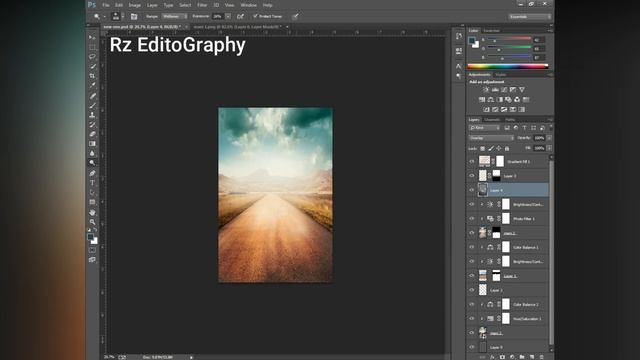The width and height of the screenshot is (640, 360).
Task: Hide the Hue/Saturation 1 layer
Action: click(x=472, y=319)
